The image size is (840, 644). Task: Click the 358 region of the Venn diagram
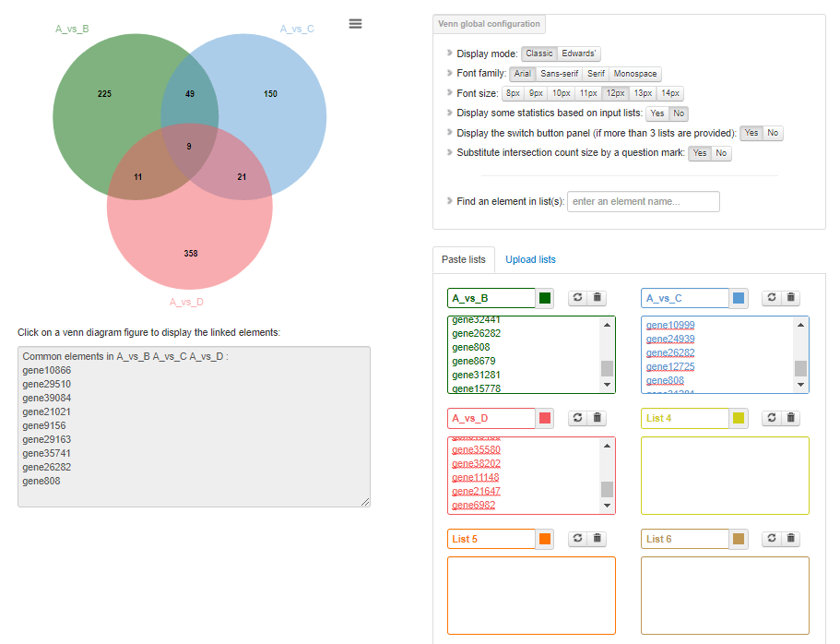click(190, 253)
